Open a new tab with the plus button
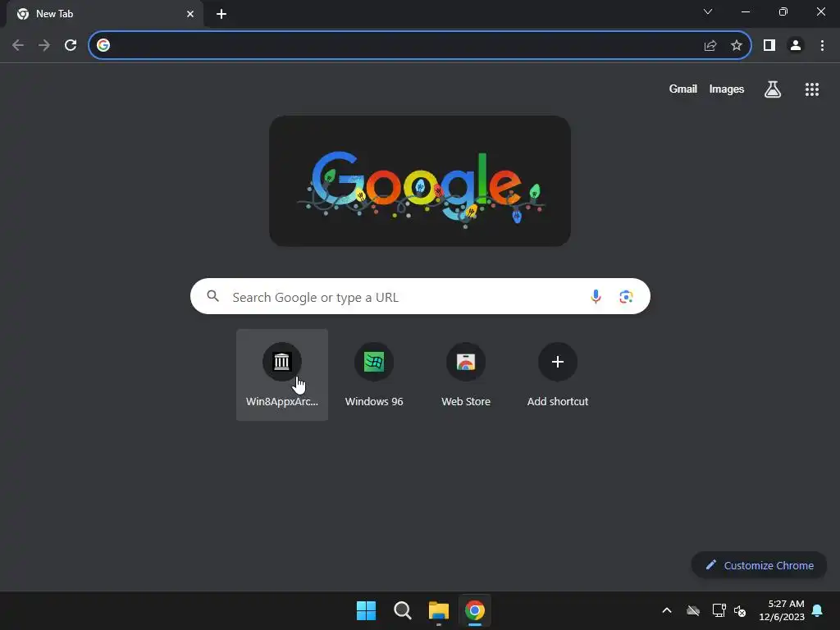This screenshot has width=840, height=630. [221, 15]
